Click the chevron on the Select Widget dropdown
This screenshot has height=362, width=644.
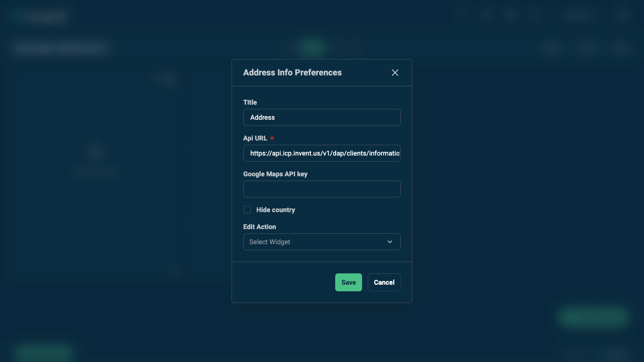tap(390, 242)
